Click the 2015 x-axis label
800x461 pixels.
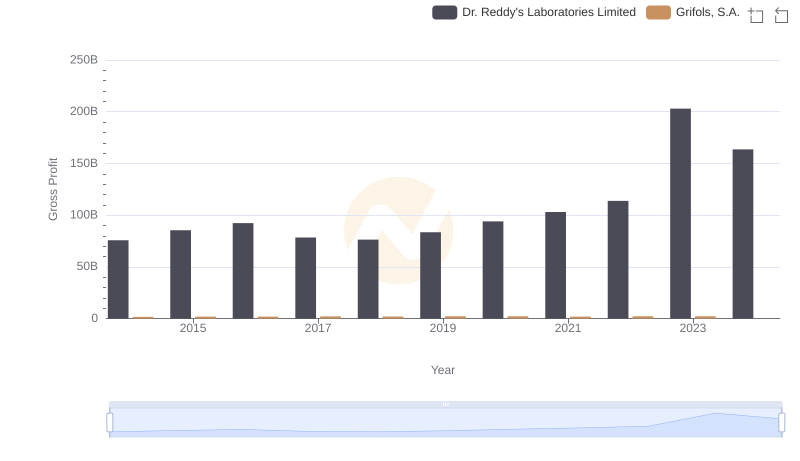(x=193, y=328)
